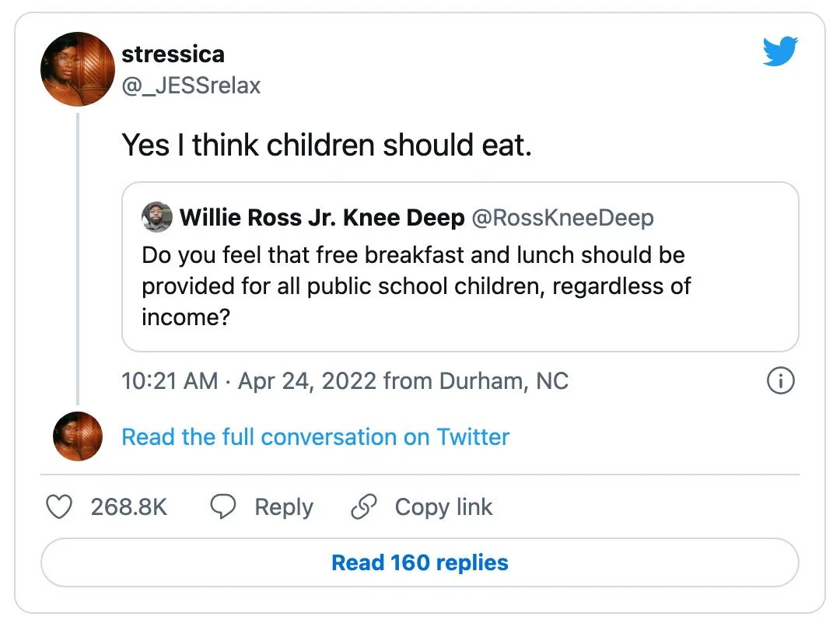Screen dimensions: 840x634
Task: Click the reply speech bubble icon
Action: (x=223, y=507)
